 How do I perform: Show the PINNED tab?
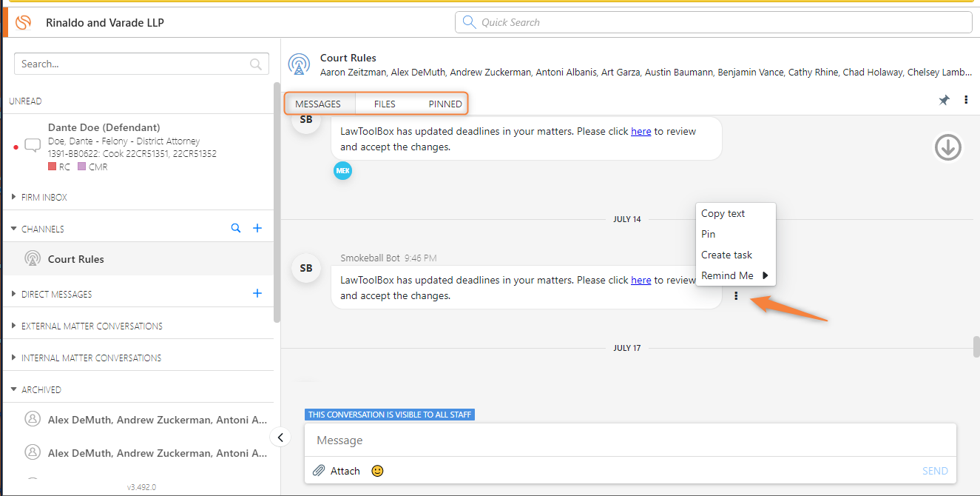[x=445, y=104]
